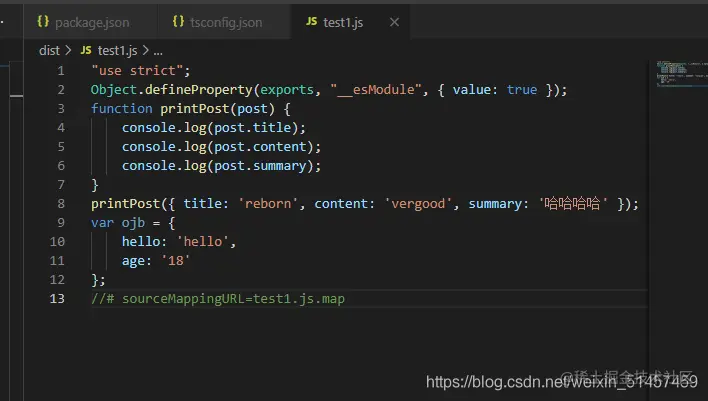
Task: Click the JSON braces icon on tsconfig.json tab
Action: click(178, 22)
